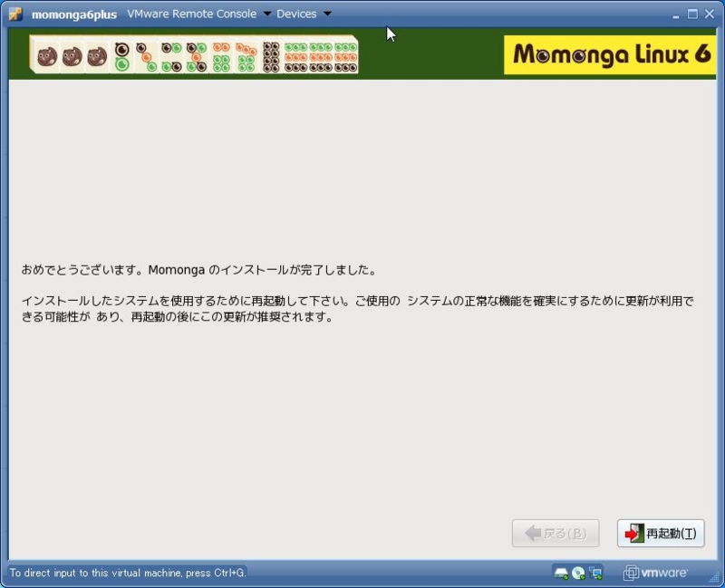
Task: Click the vmware logo in status bar
Action: click(x=655, y=574)
